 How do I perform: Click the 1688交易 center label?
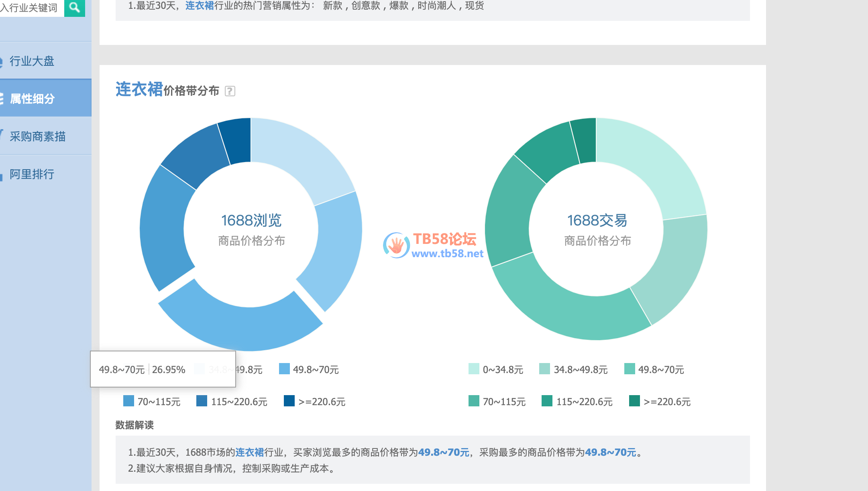click(597, 220)
